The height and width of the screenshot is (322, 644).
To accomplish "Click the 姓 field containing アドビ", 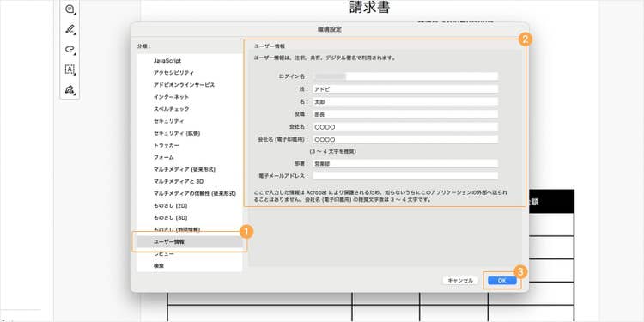I will tap(405, 89).
